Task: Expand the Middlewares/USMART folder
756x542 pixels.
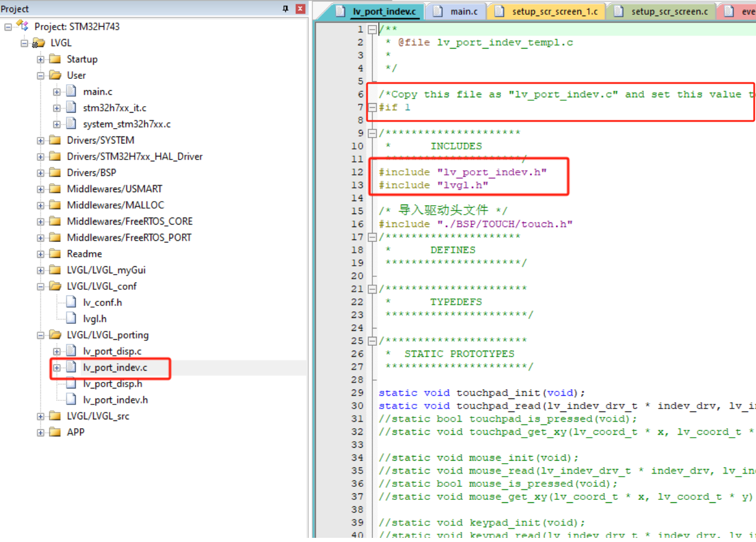Action: (40, 189)
